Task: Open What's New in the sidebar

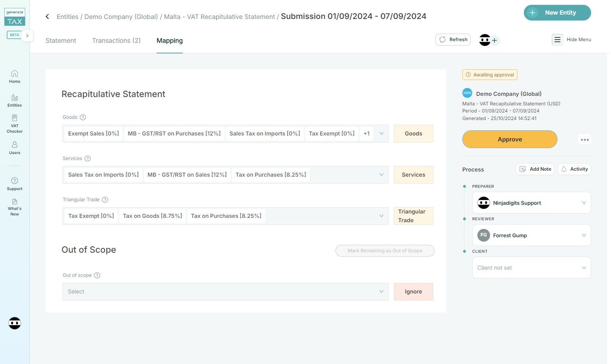Action: (15, 207)
